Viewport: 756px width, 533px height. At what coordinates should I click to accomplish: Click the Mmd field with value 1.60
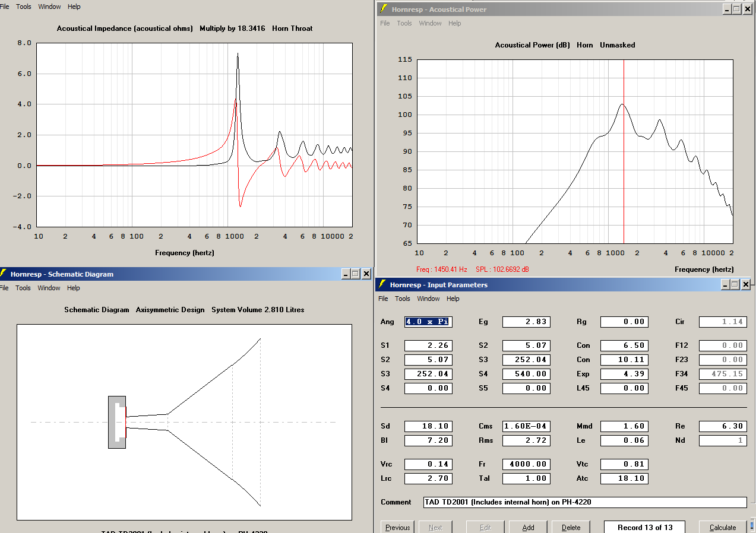pos(624,426)
